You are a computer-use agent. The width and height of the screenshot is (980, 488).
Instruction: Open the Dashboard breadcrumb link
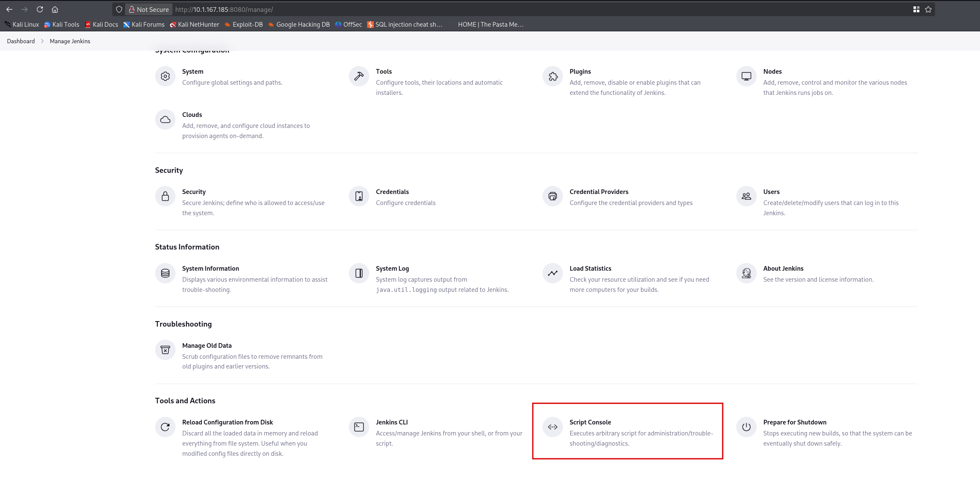point(21,41)
